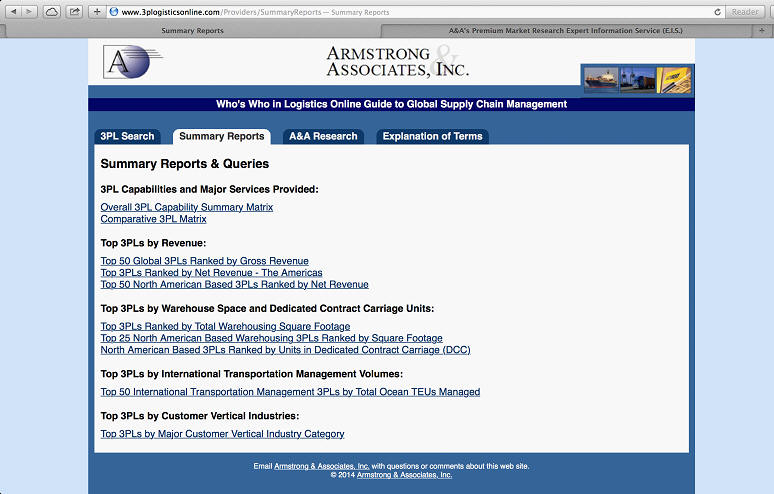Click the Reader button in address bar
774x494 pixels.
(x=745, y=11)
